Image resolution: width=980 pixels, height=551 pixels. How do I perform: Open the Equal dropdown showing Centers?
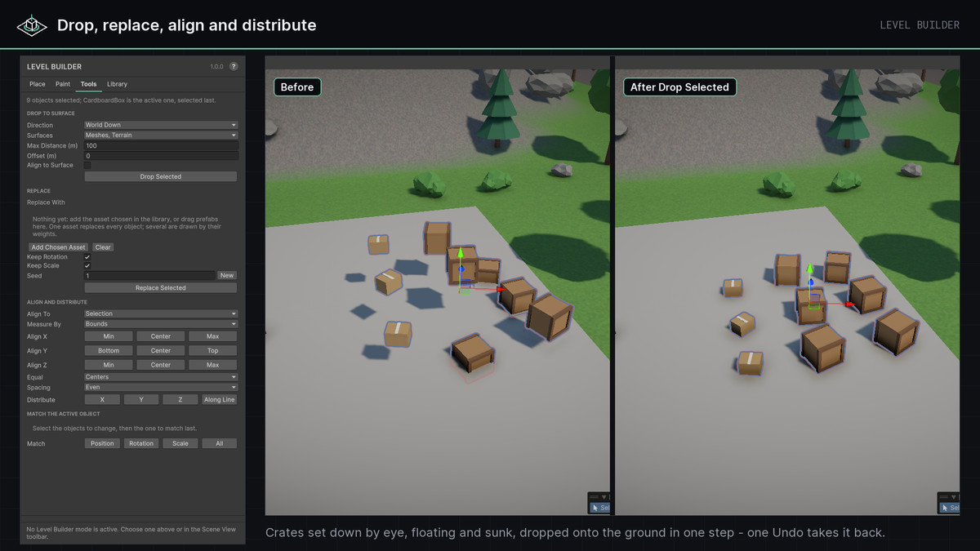point(161,377)
